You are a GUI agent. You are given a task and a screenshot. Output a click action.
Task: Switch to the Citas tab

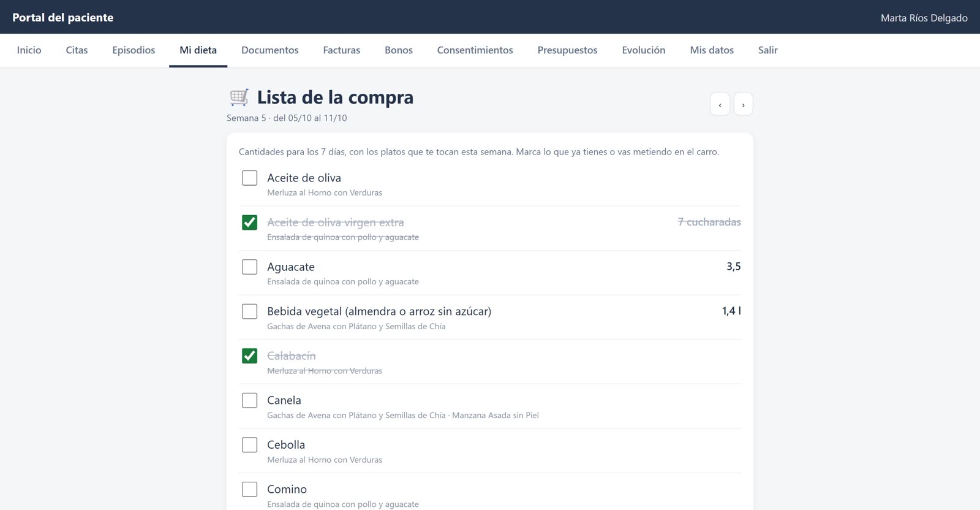coord(77,50)
